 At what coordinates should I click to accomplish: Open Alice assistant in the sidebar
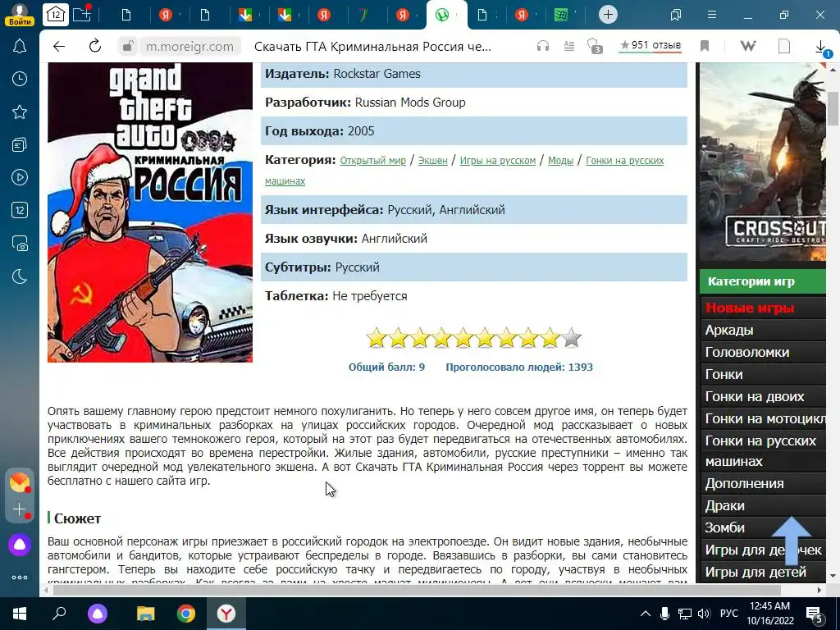20,545
